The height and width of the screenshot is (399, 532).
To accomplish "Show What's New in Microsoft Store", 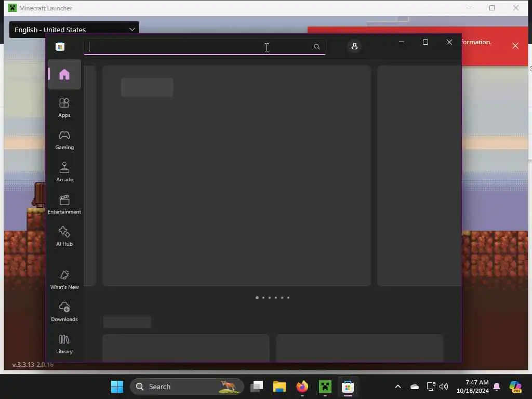I will click(64, 280).
